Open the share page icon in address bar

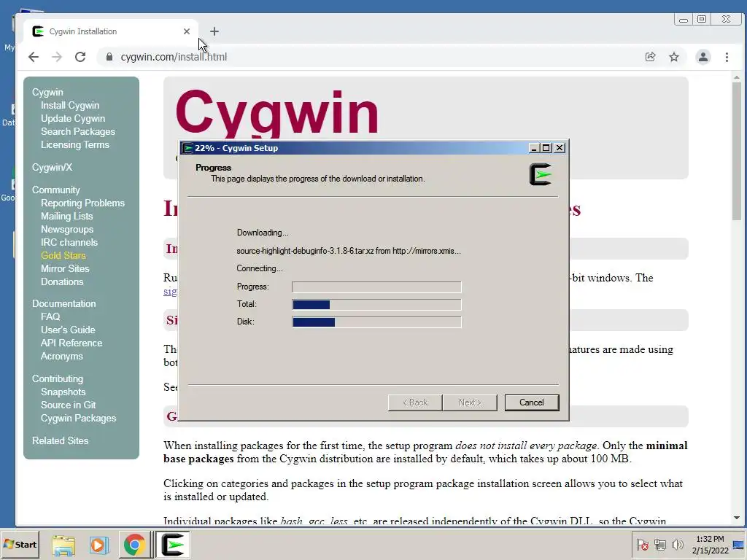click(x=650, y=57)
